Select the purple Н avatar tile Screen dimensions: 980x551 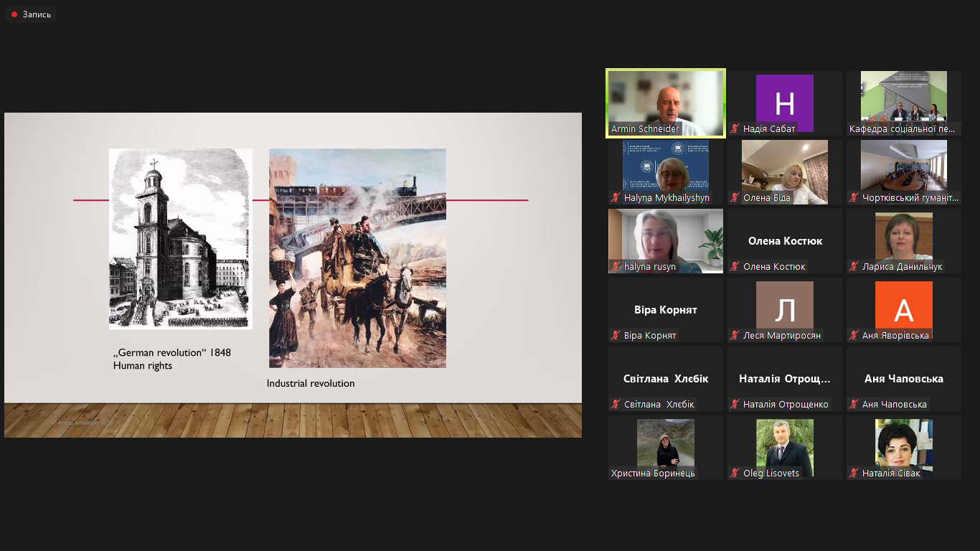coord(784,103)
